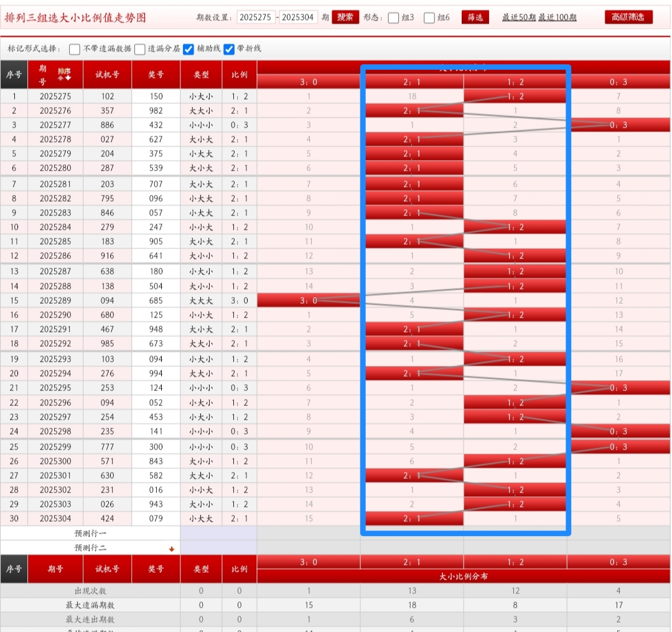Image resolution: width=672 pixels, height=632 pixels.
Task: Click the 奖号 top column header
Action: 156,75
